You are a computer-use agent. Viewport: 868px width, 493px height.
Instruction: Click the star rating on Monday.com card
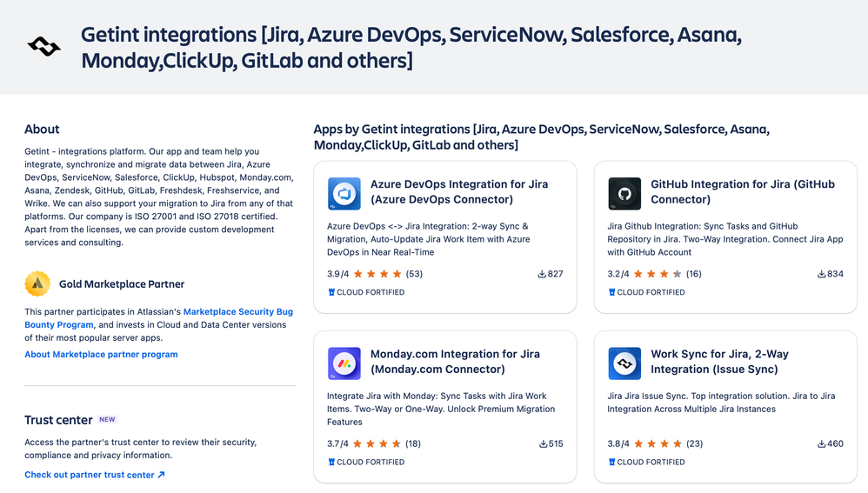[377, 443]
